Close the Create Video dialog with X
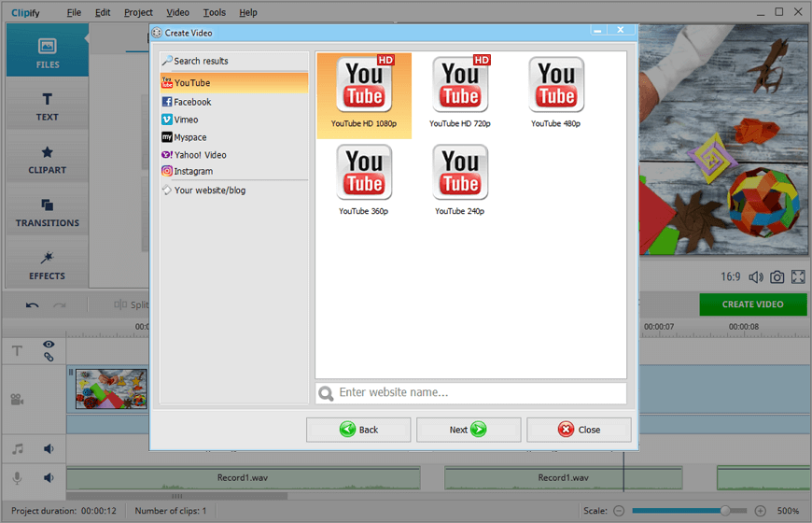 click(621, 30)
